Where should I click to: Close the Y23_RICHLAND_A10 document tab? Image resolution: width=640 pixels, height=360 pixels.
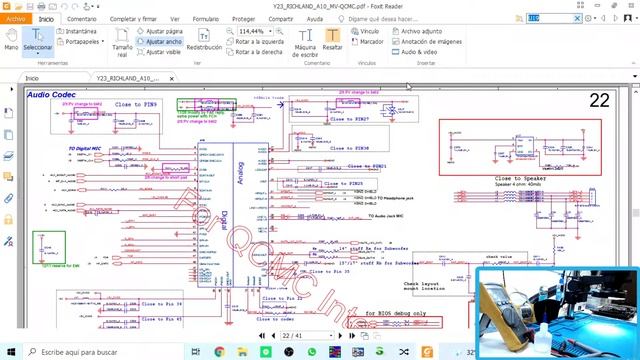(172, 78)
